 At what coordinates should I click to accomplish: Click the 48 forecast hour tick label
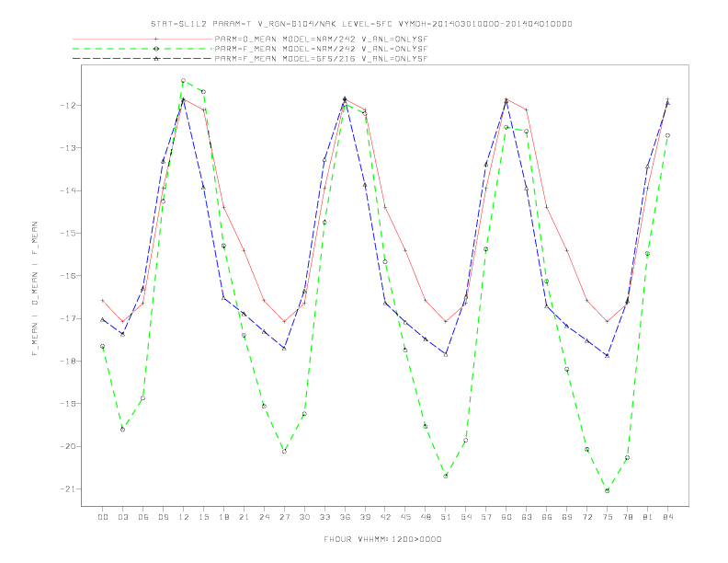point(426,517)
